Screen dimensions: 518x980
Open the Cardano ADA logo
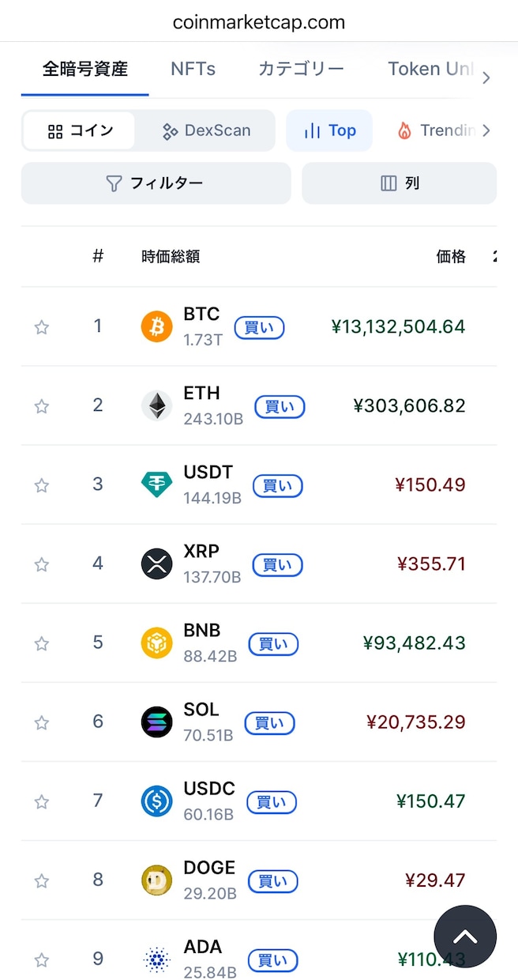pos(156,959)
